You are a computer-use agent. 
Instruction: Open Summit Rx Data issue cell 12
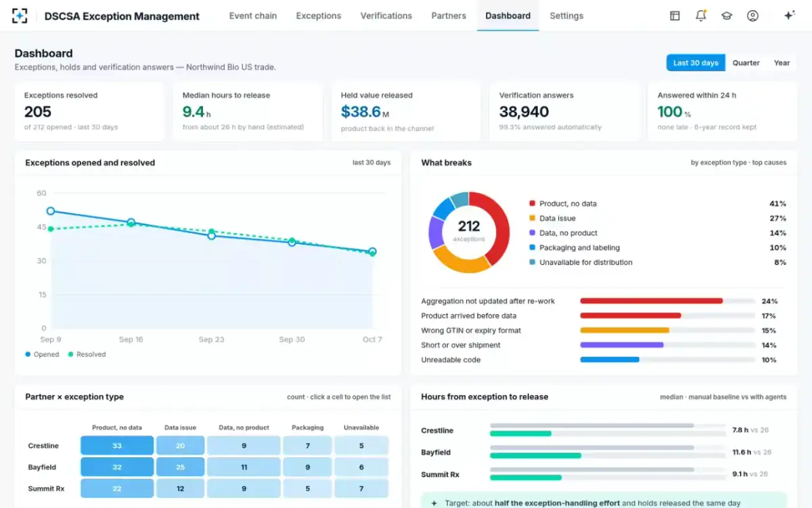180,488
